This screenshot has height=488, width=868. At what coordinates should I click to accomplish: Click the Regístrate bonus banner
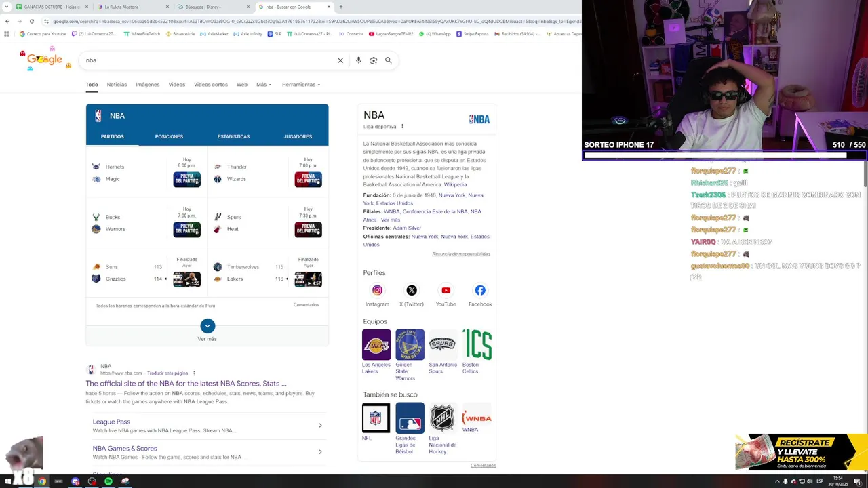[802, 452]
